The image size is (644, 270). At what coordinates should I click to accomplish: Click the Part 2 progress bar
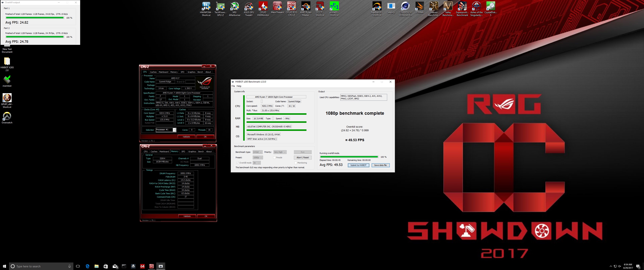tap(35, 37)
